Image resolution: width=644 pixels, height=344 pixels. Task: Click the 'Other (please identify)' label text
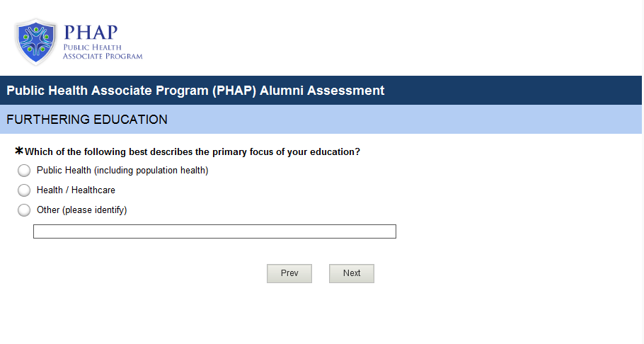point(81,210)
